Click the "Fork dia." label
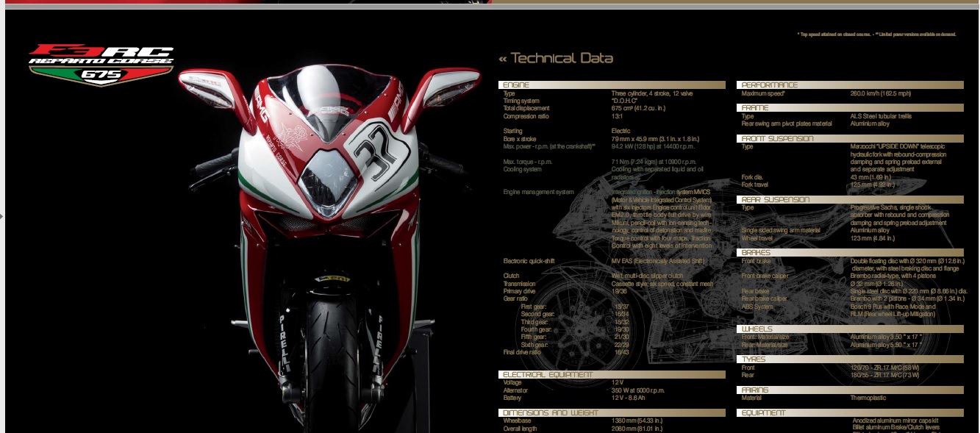This screenshot has height=433, width=980. tap(753, 176)
